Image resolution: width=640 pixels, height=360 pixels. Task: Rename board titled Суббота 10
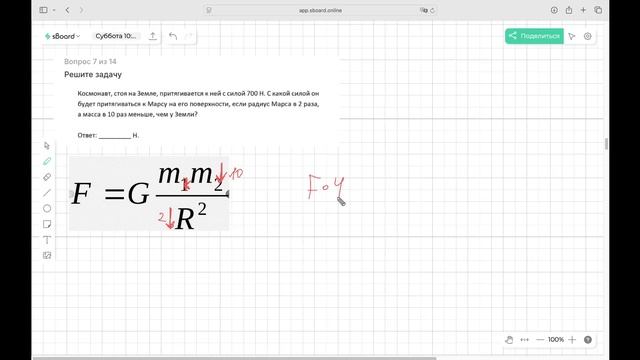click(116, 36)
